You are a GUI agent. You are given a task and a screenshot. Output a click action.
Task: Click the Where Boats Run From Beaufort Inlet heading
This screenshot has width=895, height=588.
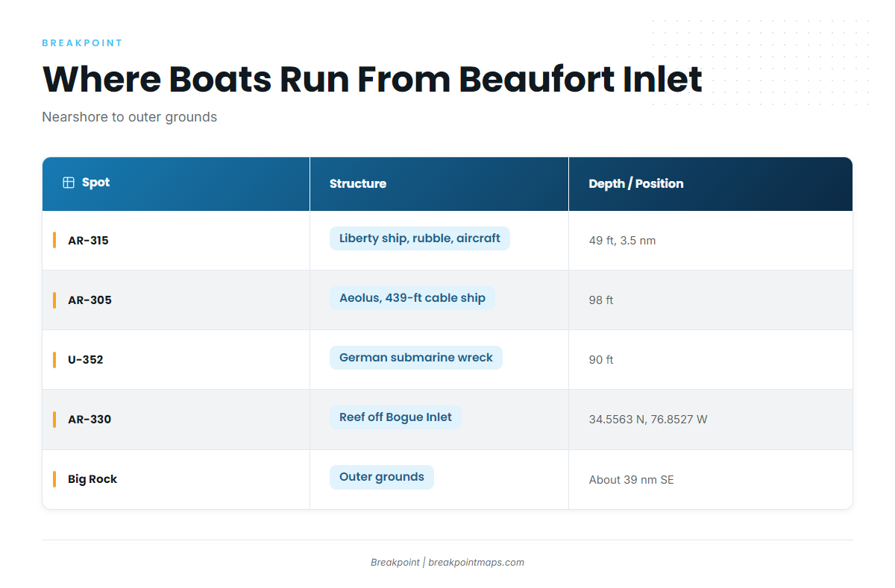tap(372, 79)
